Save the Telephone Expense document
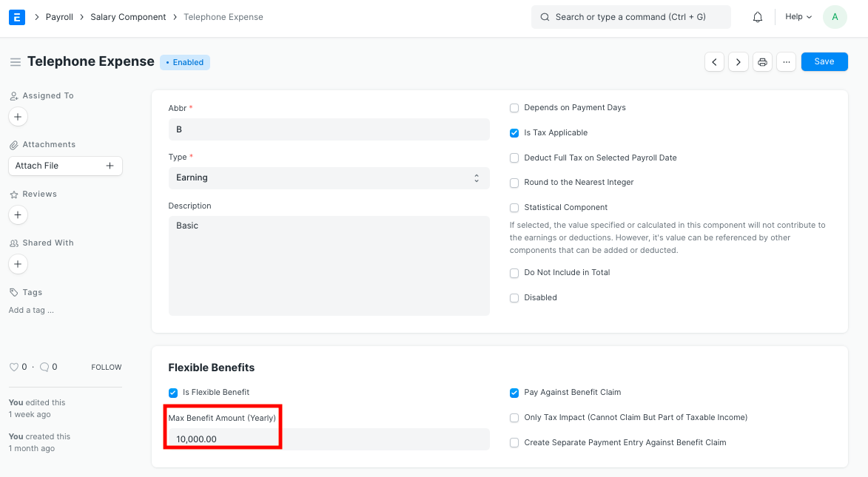This screenshot has width=868, height=477. [824, 61]
